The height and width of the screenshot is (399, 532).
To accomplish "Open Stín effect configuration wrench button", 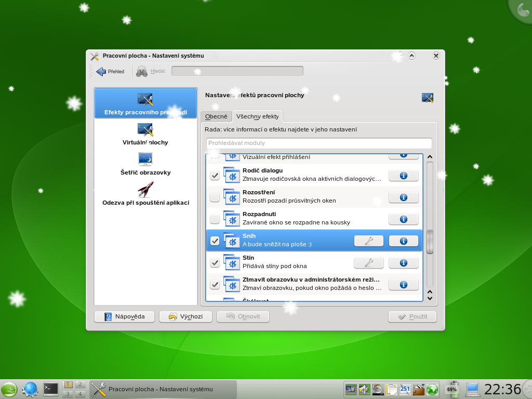I will 369,262.
